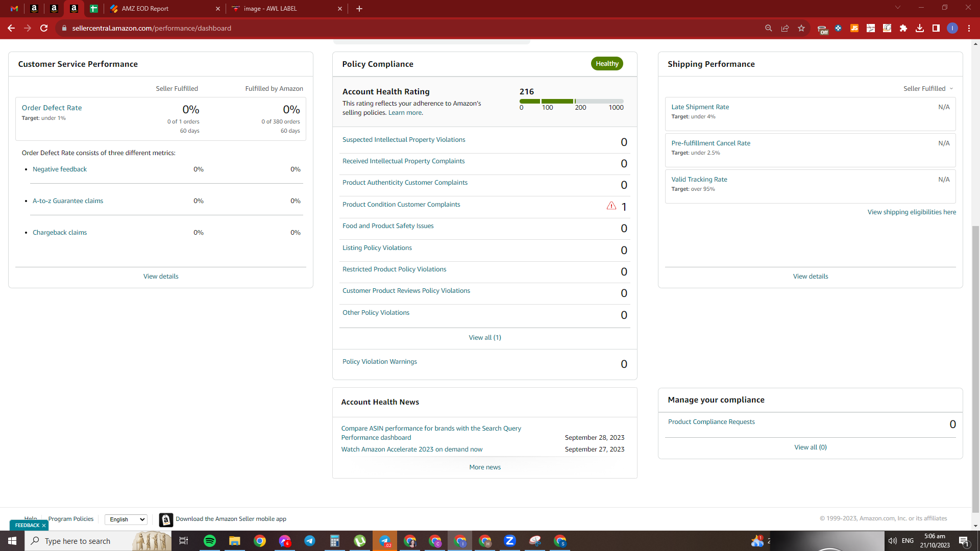Open the Gmail pinned tab
The image size is (980, 551).
[x=14, y=9]
